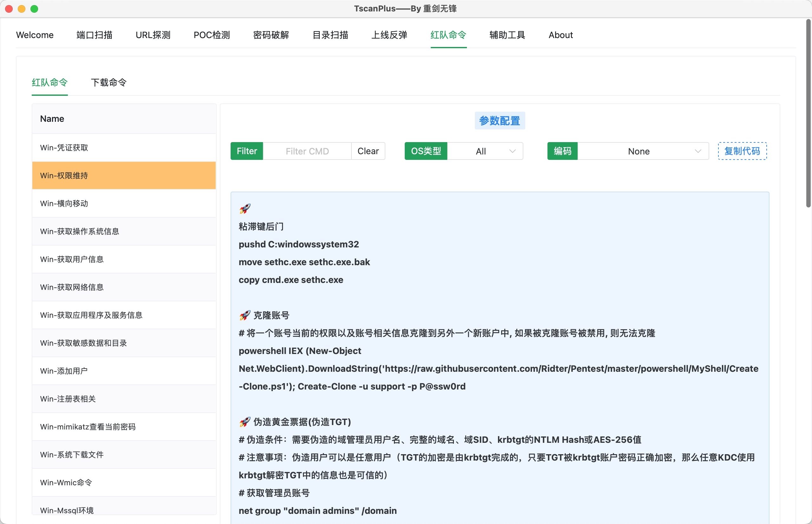Click the green macOS fullscreen button
Viewport: 812px width, 524px height.
point(34,9)
